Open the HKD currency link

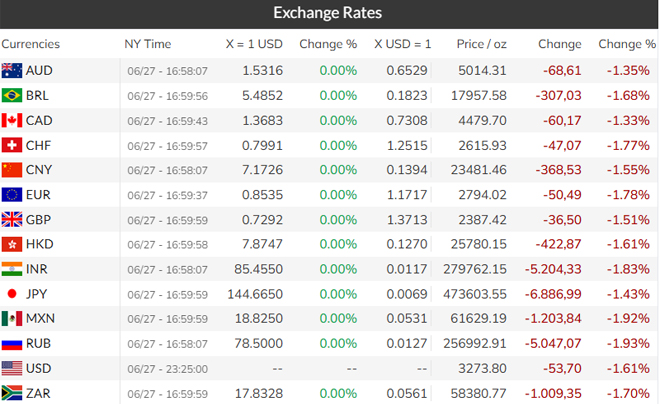(40, 244)
